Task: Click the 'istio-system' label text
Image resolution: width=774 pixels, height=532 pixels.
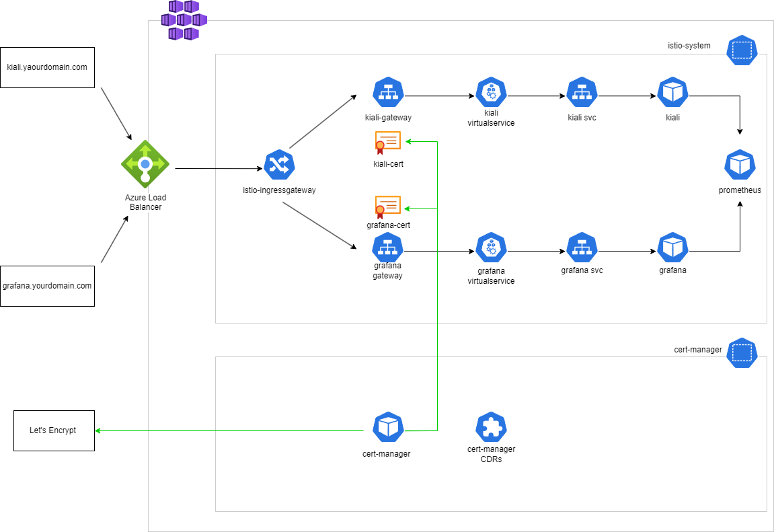Action: pos(689,46)
